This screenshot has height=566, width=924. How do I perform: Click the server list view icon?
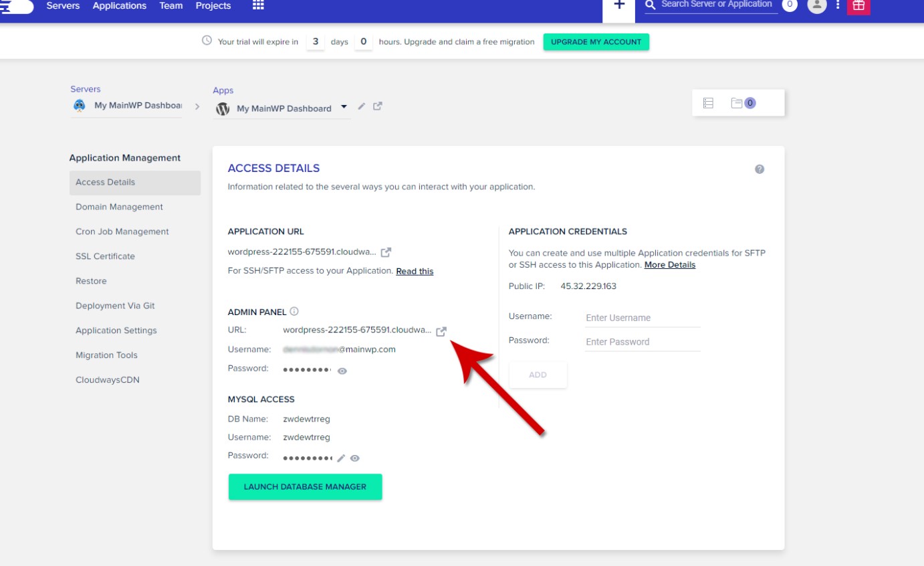[709, 103]
